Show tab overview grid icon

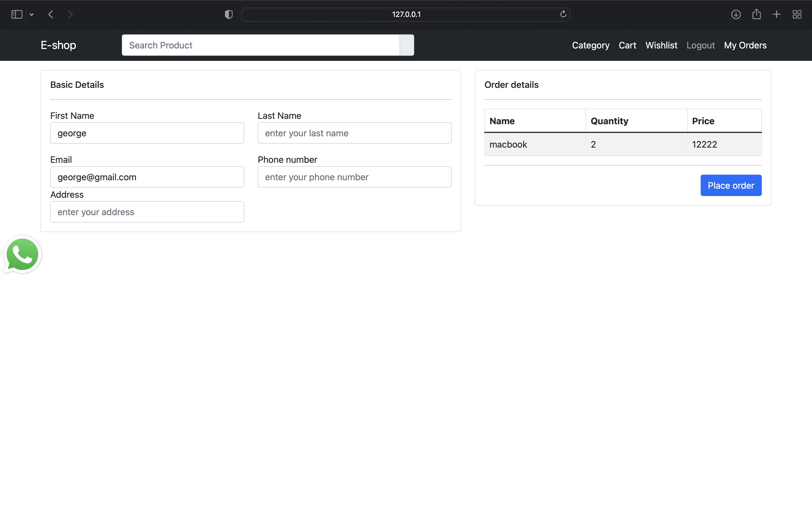[797, 14]
